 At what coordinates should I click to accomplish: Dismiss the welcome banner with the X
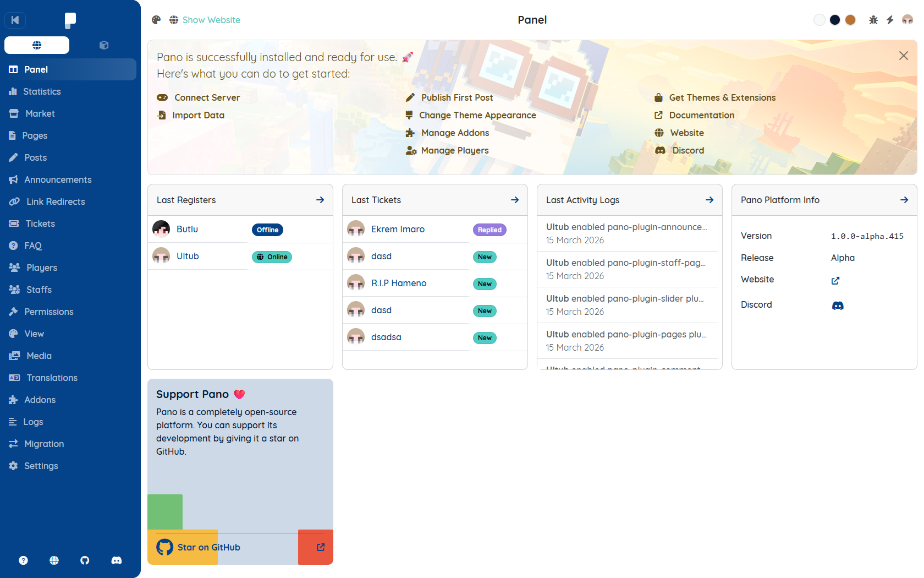tap(903, 56)
